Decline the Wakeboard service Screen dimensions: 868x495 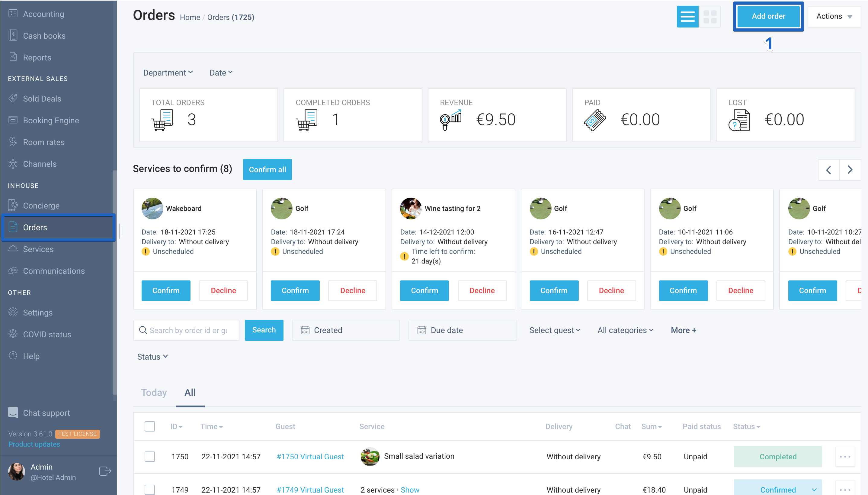click(223, 291)
